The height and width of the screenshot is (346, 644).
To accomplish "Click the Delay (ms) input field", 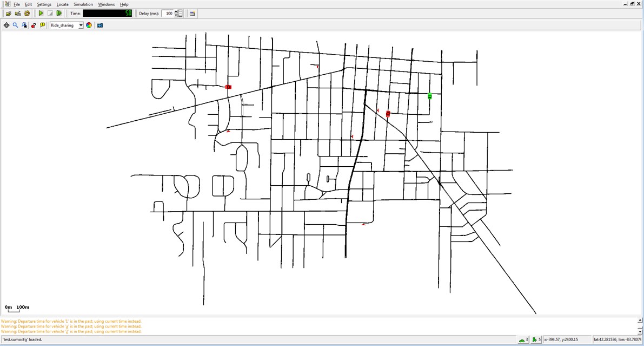I will tap(168, 14).
